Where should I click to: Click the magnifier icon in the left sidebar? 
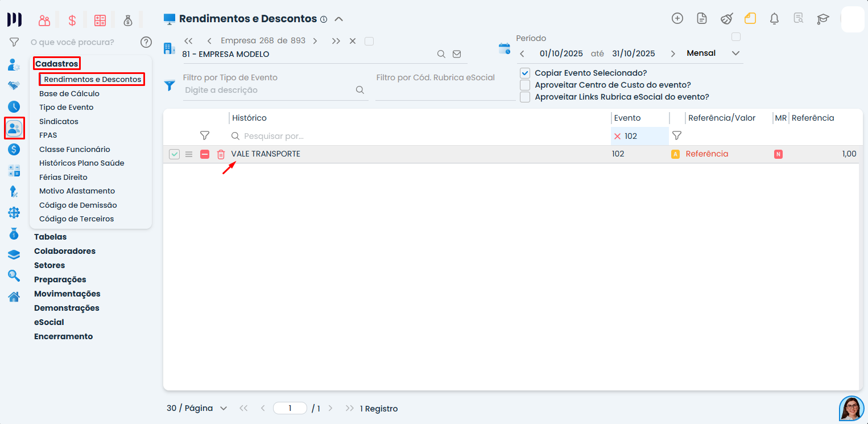point(14,275)
